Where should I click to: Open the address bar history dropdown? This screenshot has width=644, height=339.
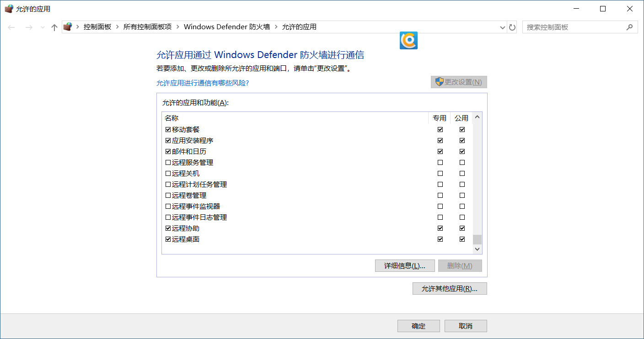[503, 27]
